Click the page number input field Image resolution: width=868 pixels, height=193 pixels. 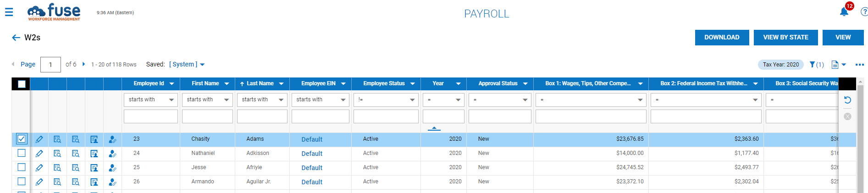point(50,65)
